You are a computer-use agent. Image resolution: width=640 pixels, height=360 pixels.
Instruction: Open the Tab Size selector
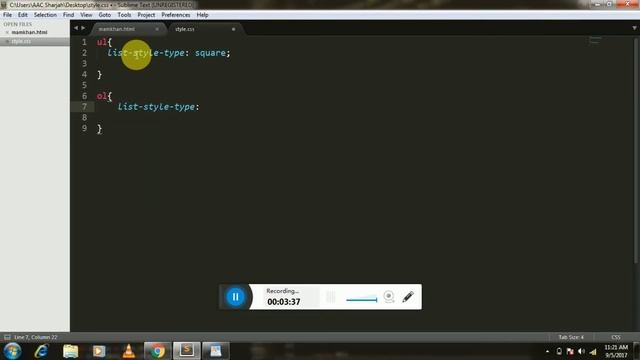point(571,337)
